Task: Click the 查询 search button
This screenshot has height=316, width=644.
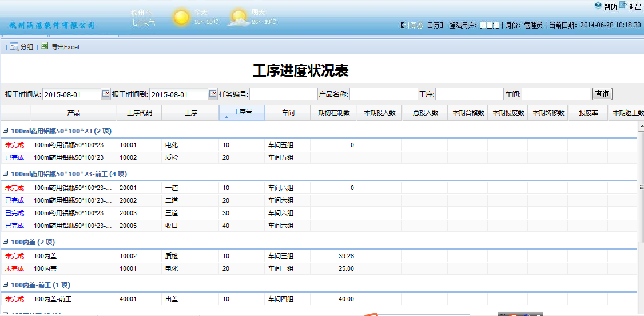Action: click(602, 94)
